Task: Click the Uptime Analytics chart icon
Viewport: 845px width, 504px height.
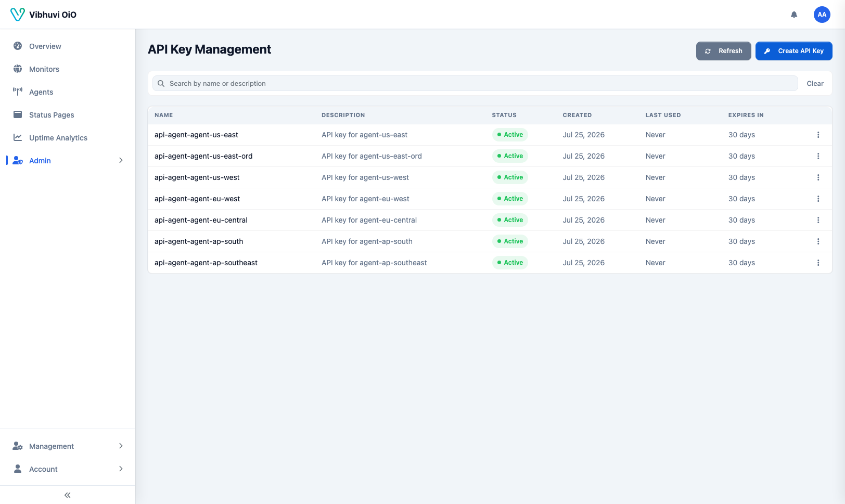Action: (18, 137)
